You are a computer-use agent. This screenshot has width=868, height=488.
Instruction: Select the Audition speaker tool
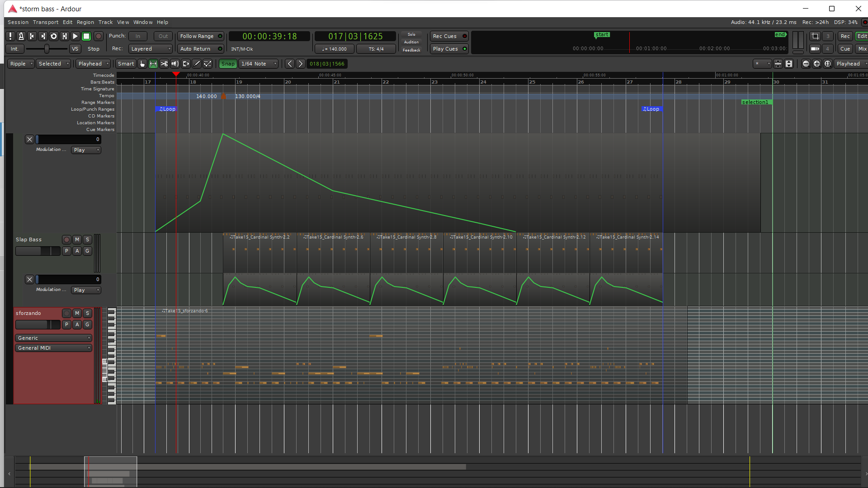(175, 64)
